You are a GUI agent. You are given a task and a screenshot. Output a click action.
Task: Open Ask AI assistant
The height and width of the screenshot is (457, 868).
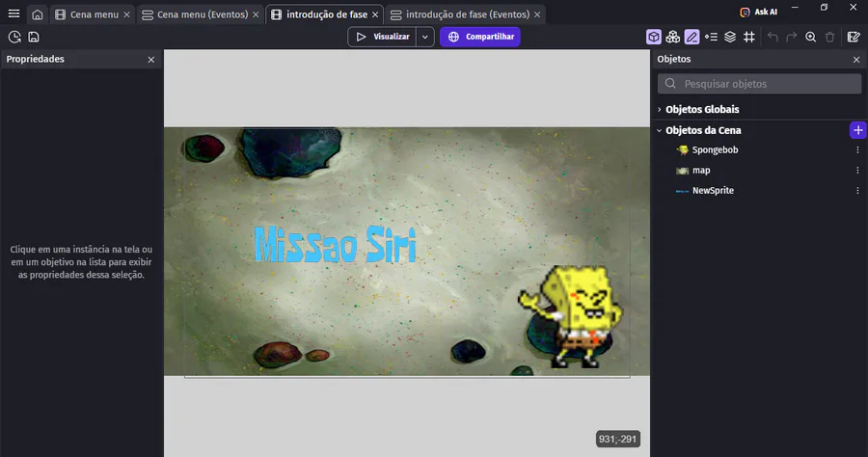point(758,13)
